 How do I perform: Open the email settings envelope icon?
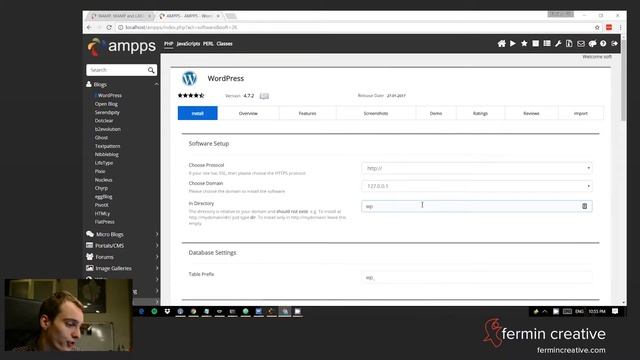[x=581, y=44]
